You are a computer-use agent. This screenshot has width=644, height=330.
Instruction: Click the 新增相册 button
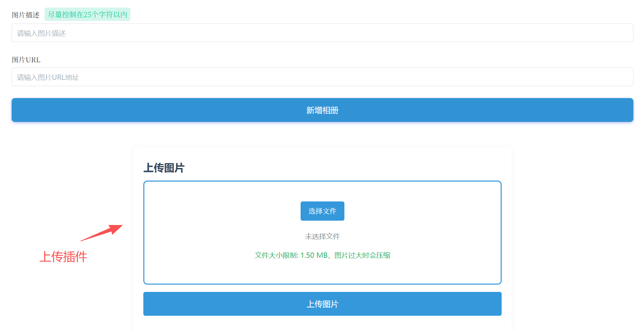point(322,110)
